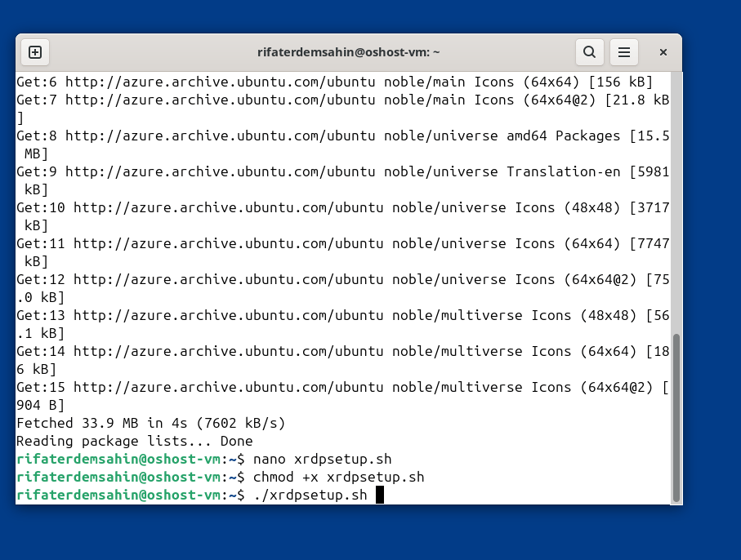741x560 pixels.
Task: Click the terminal vertical scrollbar thumb
Action: (x=676, y=418)
